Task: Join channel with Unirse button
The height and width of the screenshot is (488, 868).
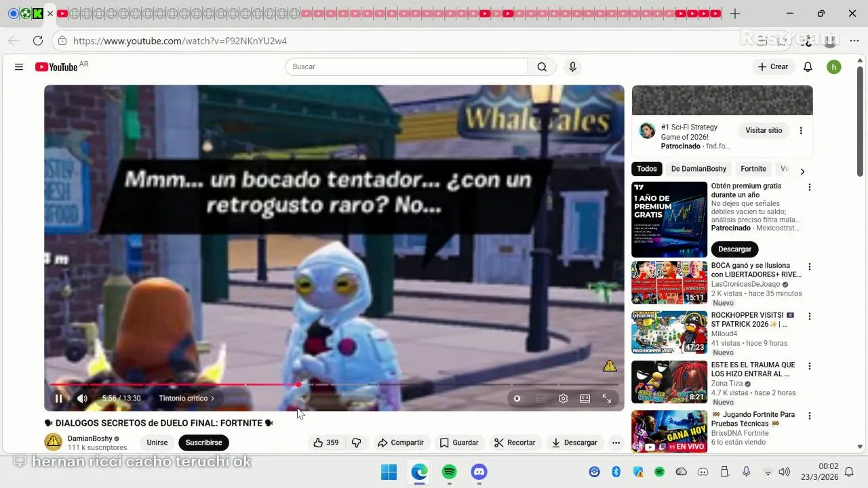Action: [x=157, y=443]
